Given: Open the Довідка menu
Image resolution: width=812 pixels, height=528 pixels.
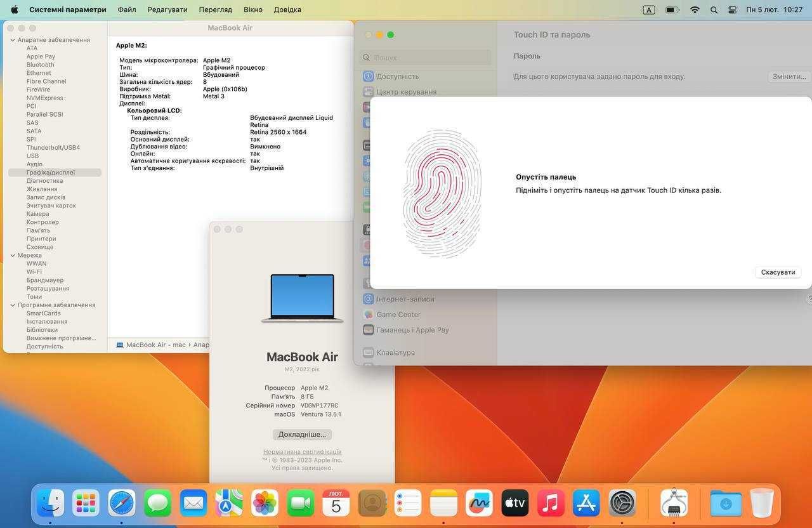Looking at the screenshot, I should [287, 10].
